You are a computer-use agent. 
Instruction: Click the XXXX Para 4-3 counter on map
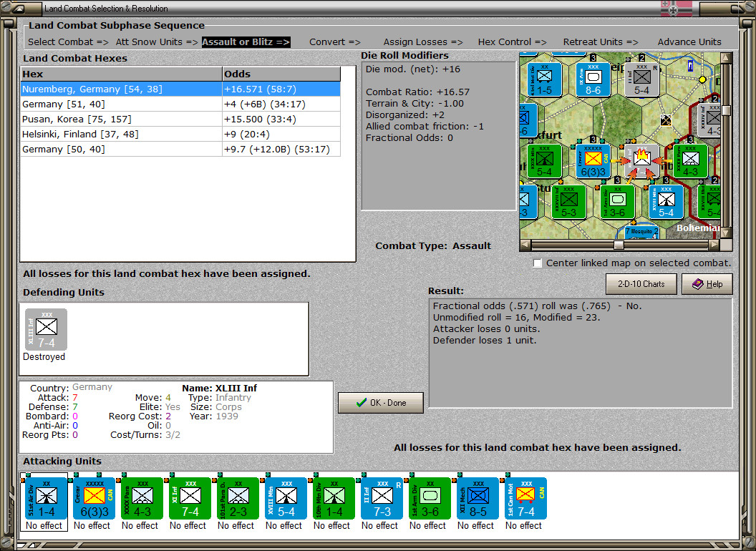pyautogui.click(x=690, y=162)
